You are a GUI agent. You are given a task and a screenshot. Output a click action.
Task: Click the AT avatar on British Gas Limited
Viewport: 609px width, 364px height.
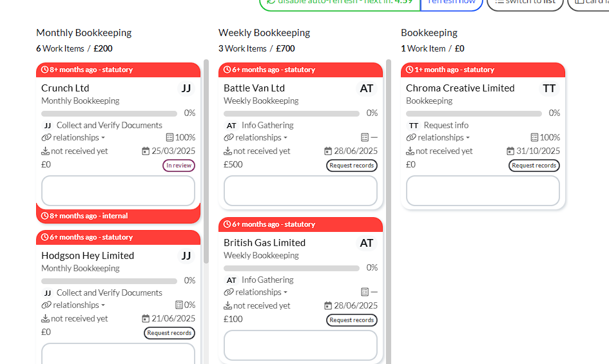[x=367, y=243]
